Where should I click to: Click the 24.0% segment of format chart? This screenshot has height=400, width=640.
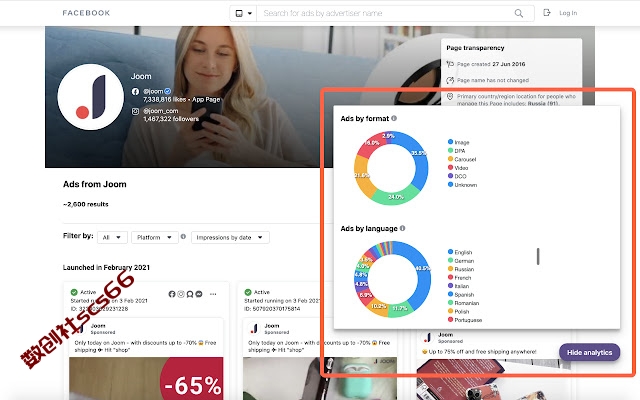[396, 197]
